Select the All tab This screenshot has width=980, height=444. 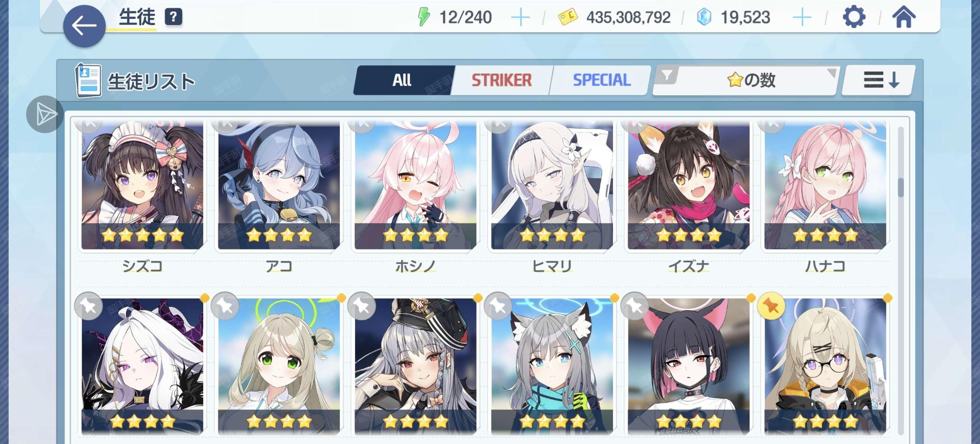(x=403, y=80)
